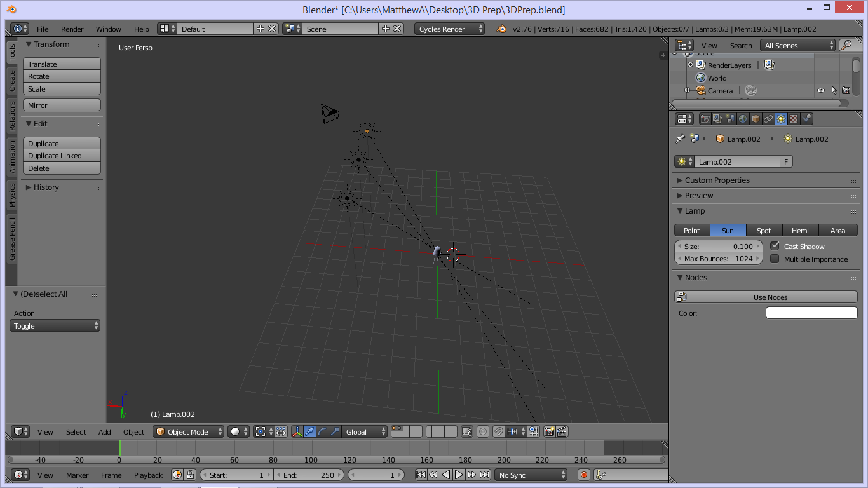Switch to the Create tab in tool shelf
868x488 pixels.
[11, 80]
